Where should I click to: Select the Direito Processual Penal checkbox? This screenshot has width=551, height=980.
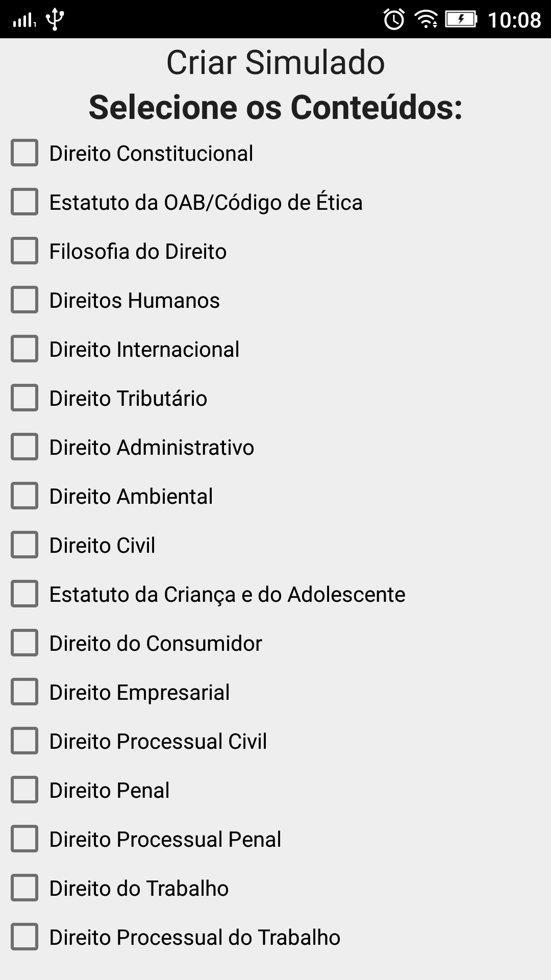(x=24, y=839)
